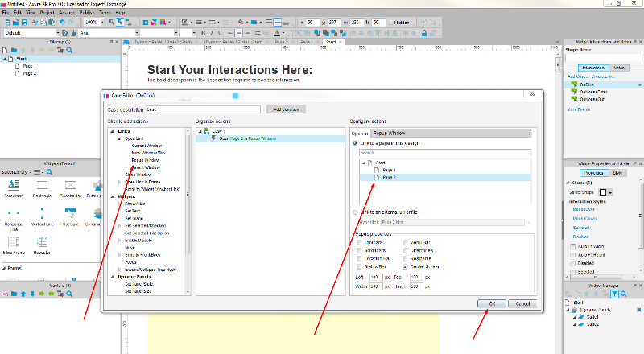This screenshot has width=644, height=354.
Task: Check the Location Bar checkbox
Action: point(359,259)
